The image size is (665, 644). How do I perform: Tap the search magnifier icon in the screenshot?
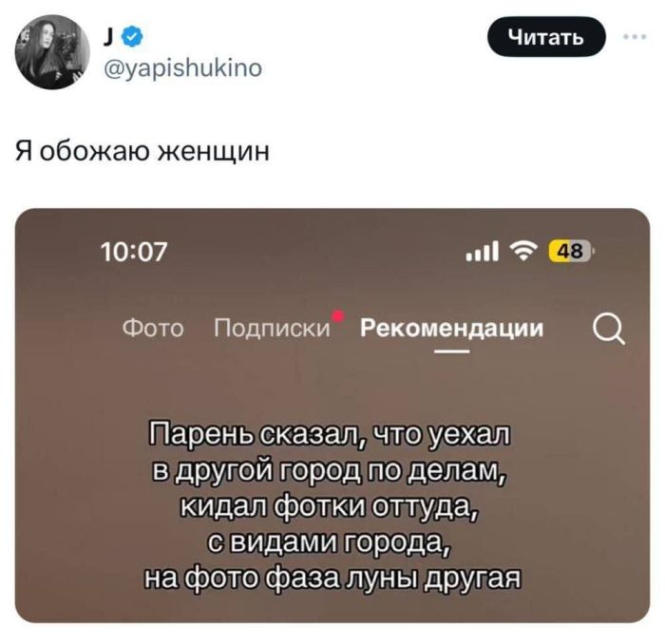coord(609,331)
